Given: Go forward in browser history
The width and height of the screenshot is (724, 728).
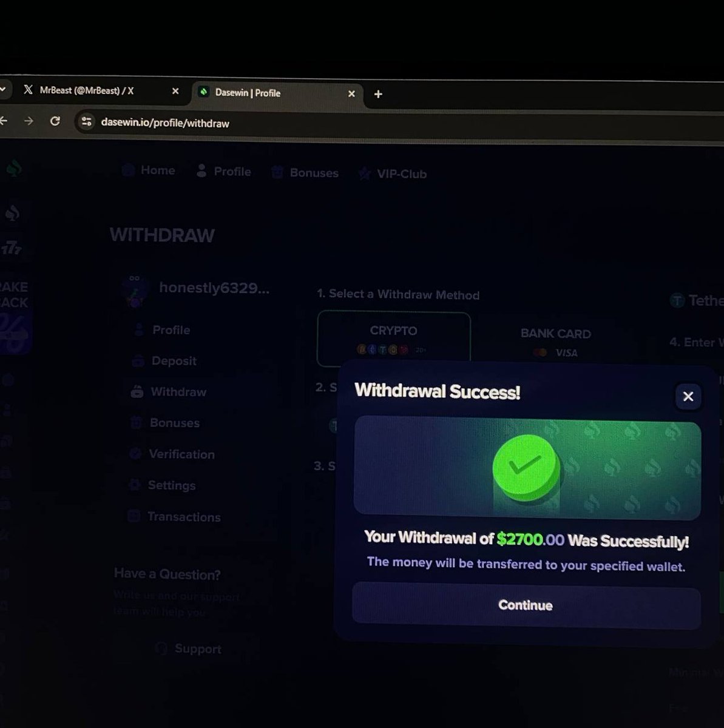Looking at the screenshot, I should (29, 121).
